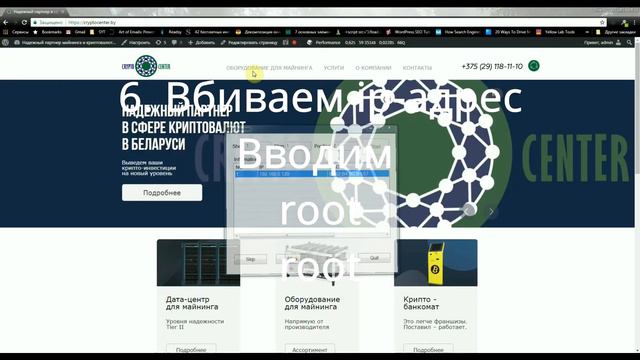Click the red plugin icon in admin bar
This screenshot has width=640, height=360.
tap(294, 42)
